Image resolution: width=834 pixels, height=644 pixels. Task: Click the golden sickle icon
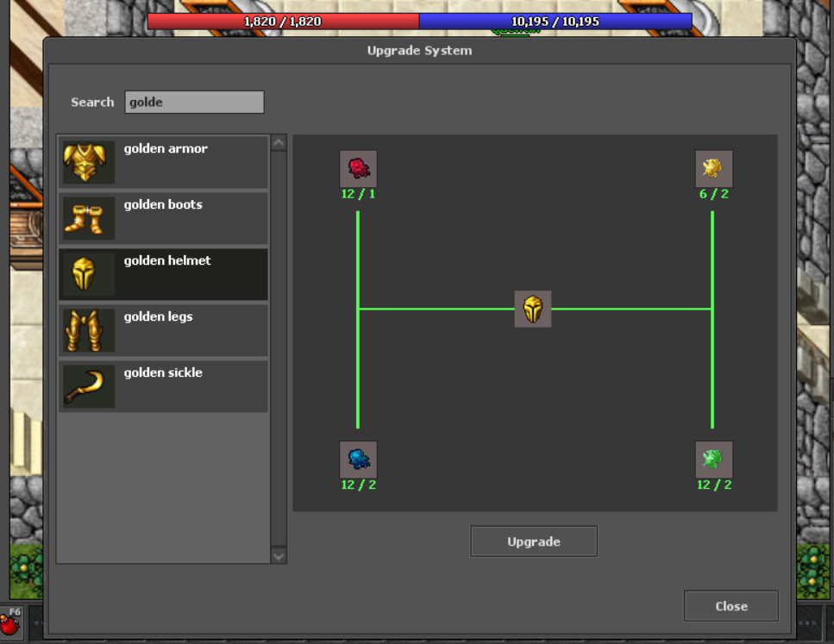coord(88,386)
